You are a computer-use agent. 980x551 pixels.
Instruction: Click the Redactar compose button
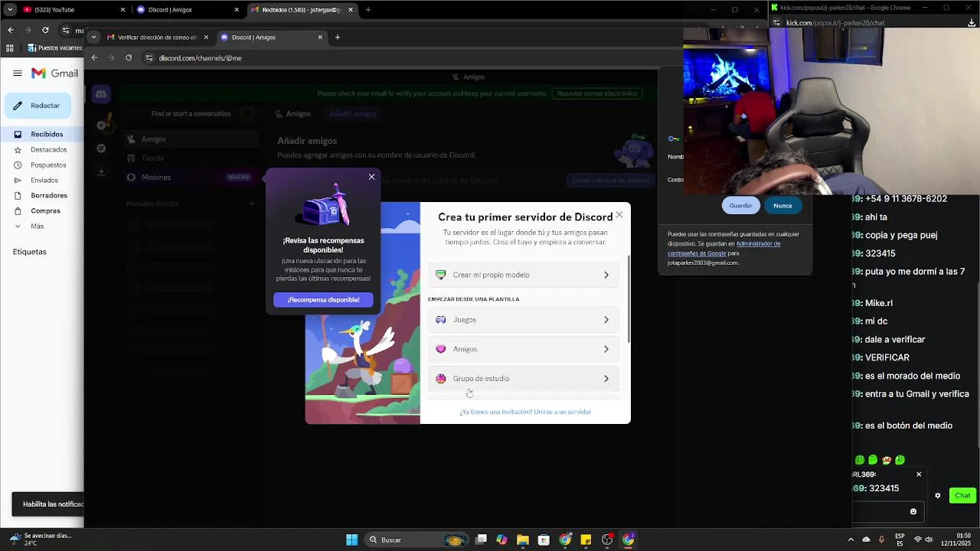[x=38, y=106]
